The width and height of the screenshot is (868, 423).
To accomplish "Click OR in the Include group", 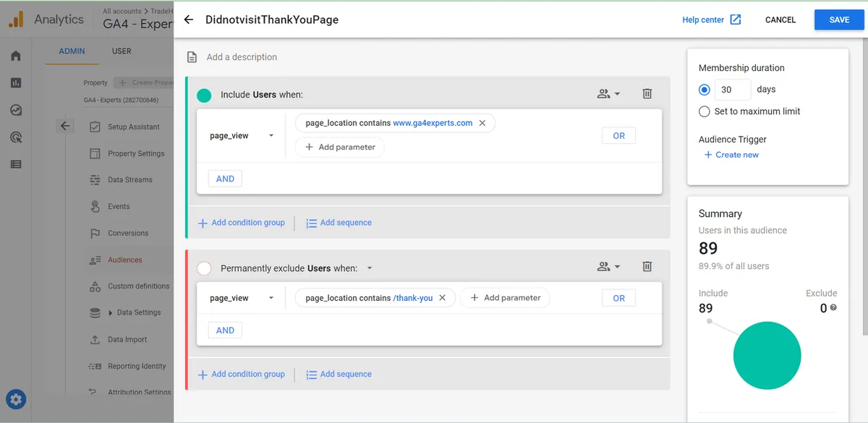I will [x=618, y=136].
